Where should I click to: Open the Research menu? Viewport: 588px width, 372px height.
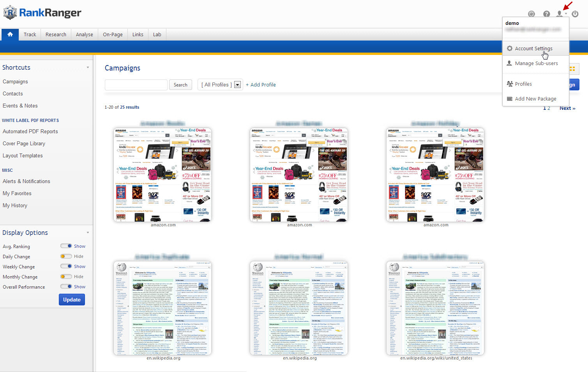click(56, 34)
